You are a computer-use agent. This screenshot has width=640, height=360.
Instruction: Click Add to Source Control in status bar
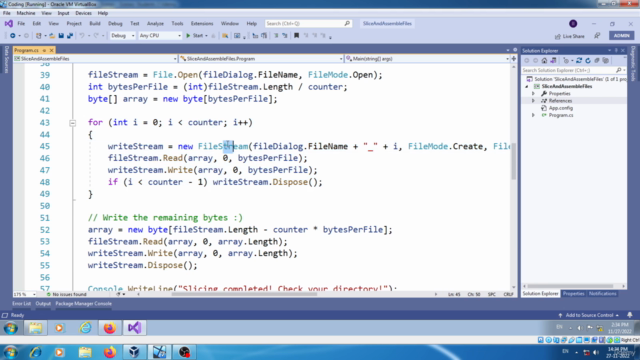click(589, 315)
